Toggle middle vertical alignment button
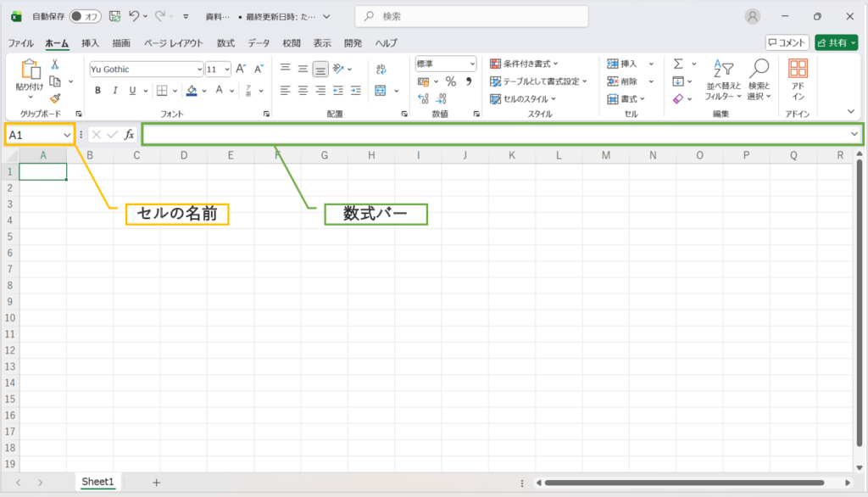This screenshot has height=497, width=868. [303, 69]
